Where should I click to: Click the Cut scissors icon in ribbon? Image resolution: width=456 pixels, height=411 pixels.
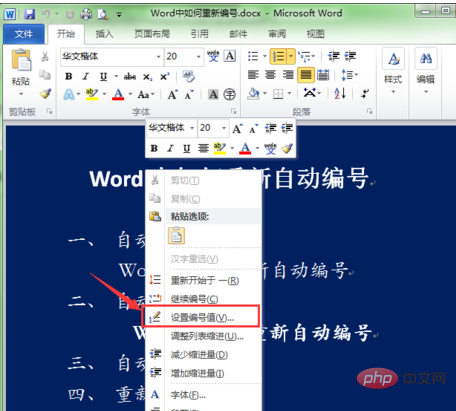pyautogui.click(x=45, y=56)
